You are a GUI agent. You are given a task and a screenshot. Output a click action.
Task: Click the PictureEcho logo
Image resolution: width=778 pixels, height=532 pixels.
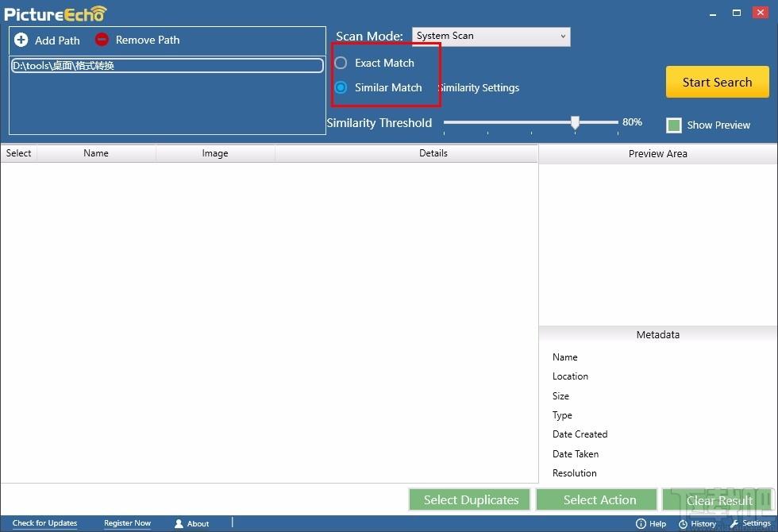coord(55,14)
